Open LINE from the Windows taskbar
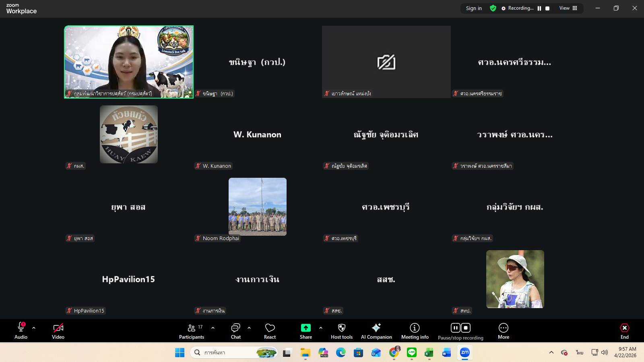This screenshot has width=644, height=362. tap(411, 353)
